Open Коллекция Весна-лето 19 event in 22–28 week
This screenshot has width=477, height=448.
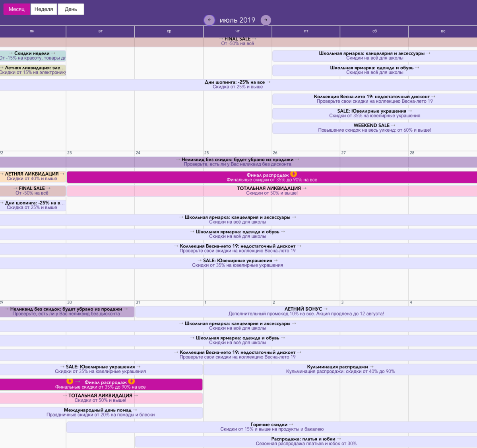click(238, 248)
